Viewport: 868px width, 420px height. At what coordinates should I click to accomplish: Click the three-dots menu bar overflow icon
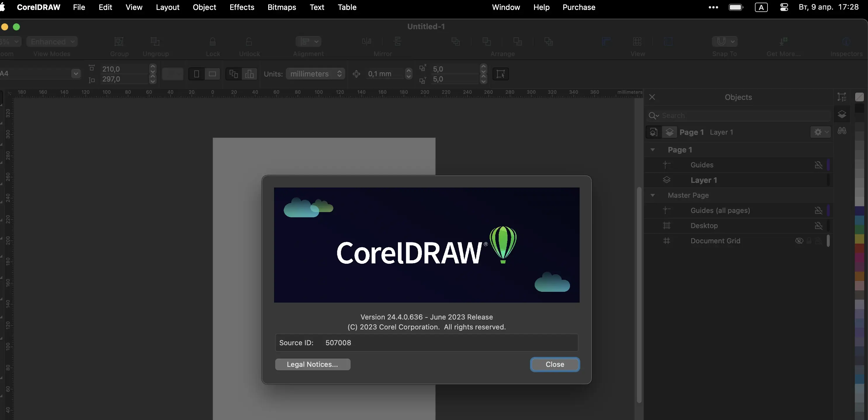point(713,7)
